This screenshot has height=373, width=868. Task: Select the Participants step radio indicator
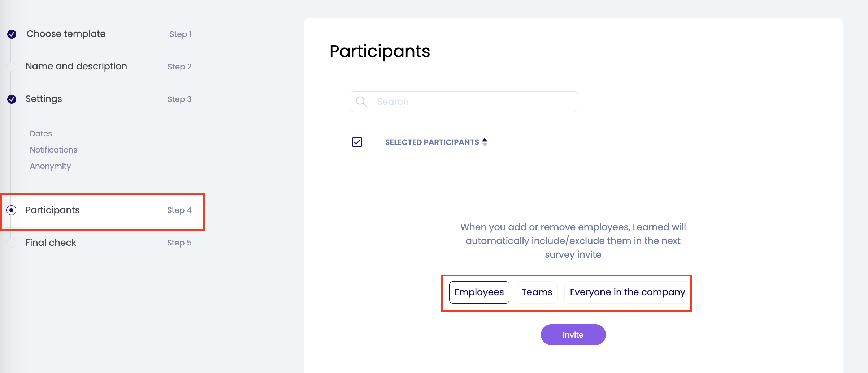tap(12, 210)
